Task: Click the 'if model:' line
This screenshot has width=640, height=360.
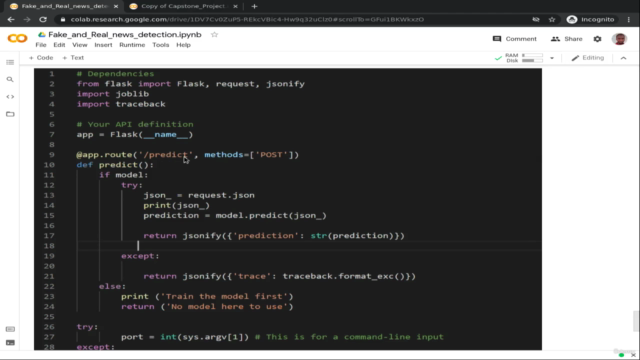Action: coord(123,175)
